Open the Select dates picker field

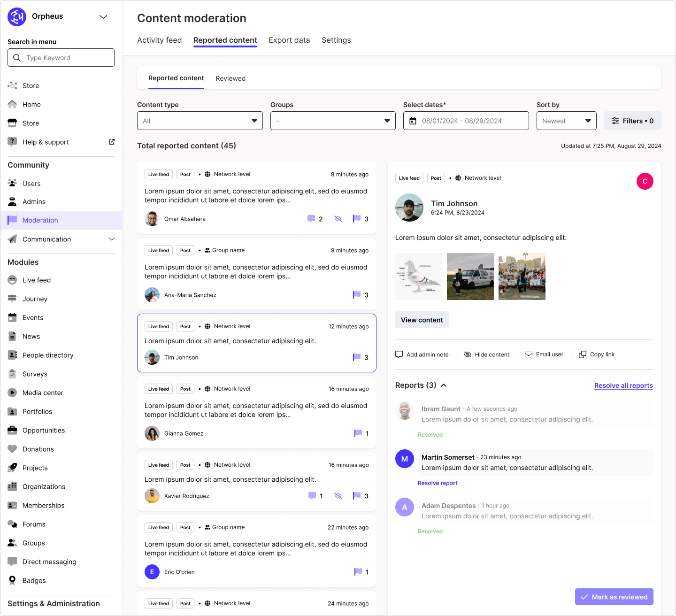coord(466,121)
